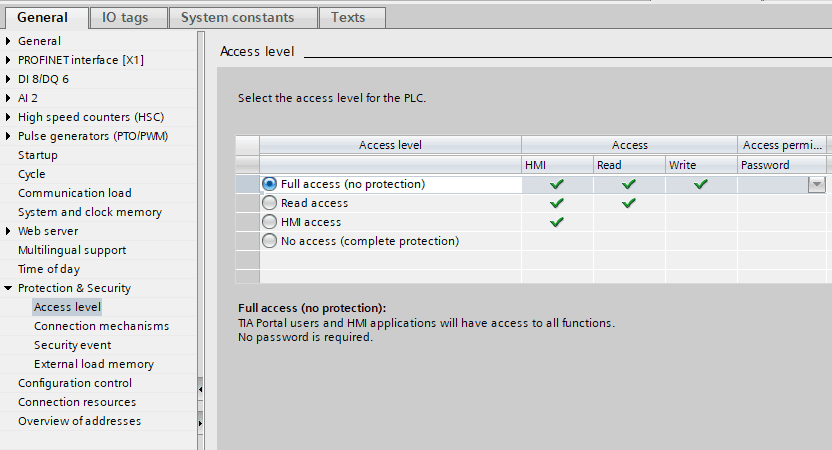This screenshot has height=450, width=832.
Task: Choose the HMI access radio option
Action: [269, 222]
